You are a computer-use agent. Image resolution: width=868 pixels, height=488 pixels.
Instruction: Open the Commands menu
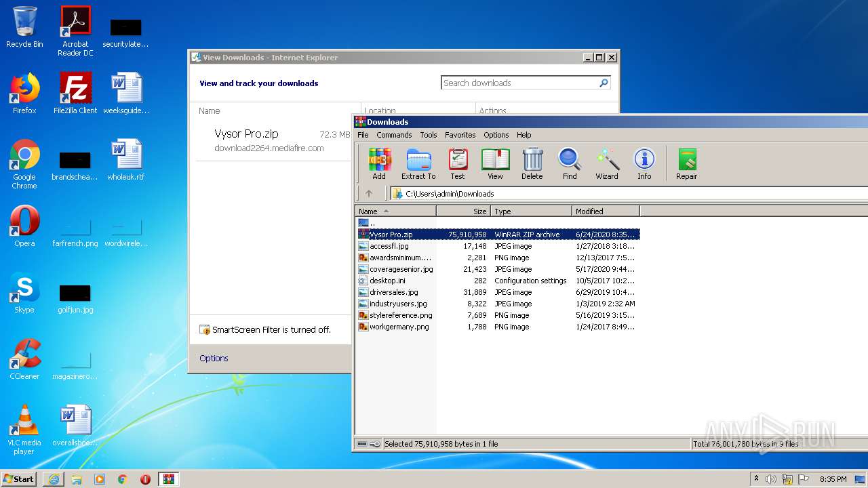394,135
